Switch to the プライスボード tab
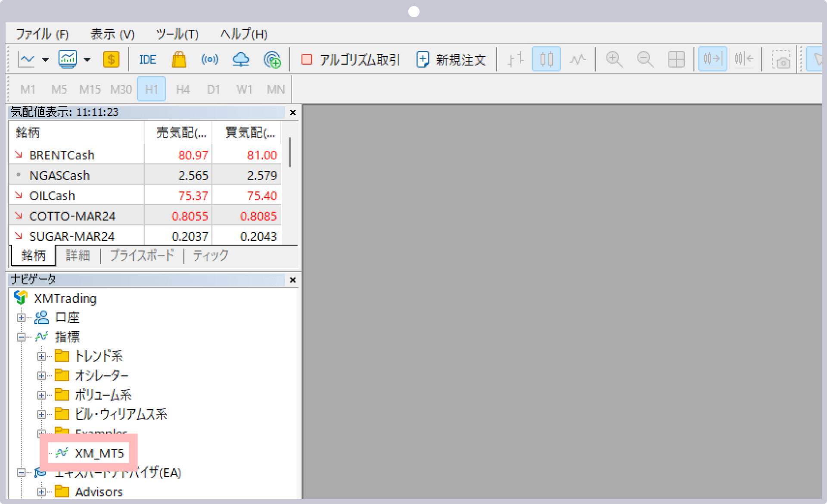827x504 pixels. (x=142, y=255)
